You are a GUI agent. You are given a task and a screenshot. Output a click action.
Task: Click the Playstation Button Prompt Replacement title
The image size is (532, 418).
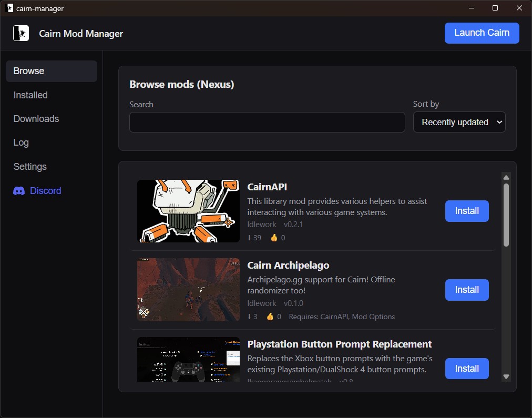339,344
